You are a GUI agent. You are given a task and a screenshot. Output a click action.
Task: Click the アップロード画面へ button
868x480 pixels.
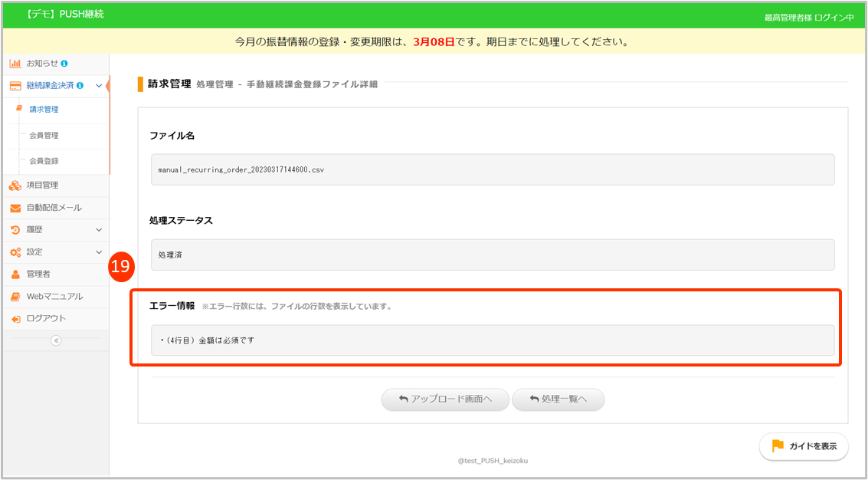tap(445, 399)
